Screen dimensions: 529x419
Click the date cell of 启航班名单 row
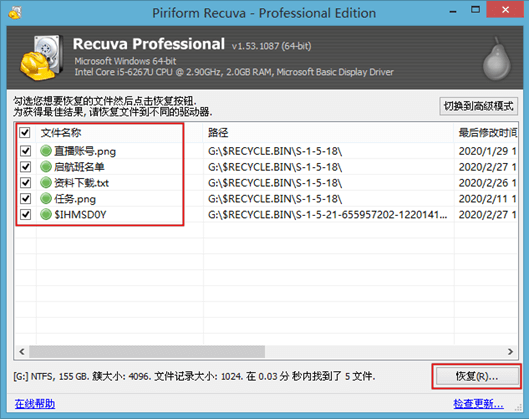coord(487,167)
